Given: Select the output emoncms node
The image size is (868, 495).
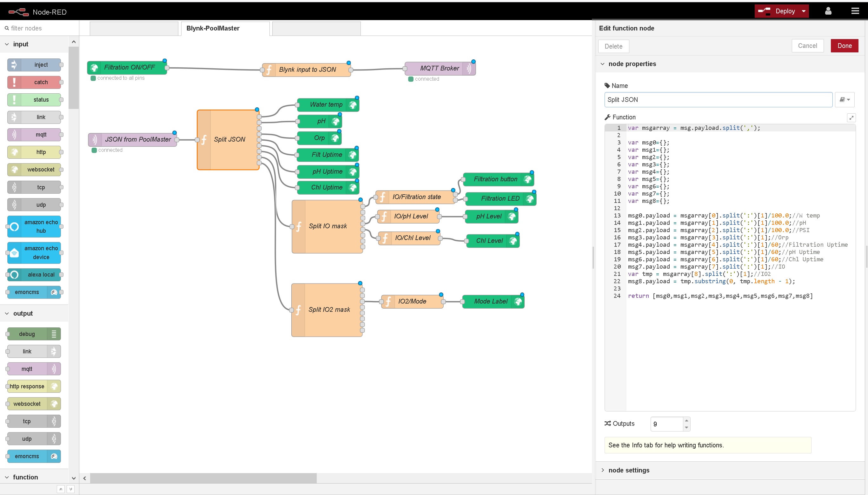Looking at the screenshot, I should pos(34,456).
